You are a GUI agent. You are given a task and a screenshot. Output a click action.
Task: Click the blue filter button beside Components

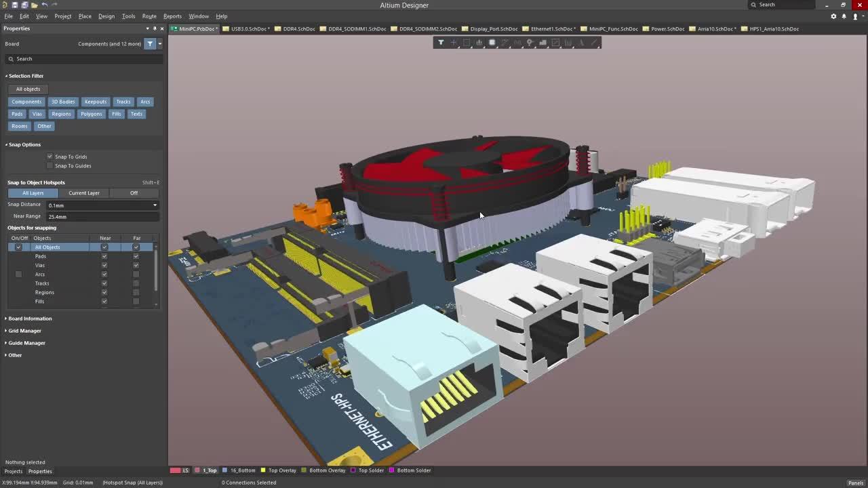(150, 44)
